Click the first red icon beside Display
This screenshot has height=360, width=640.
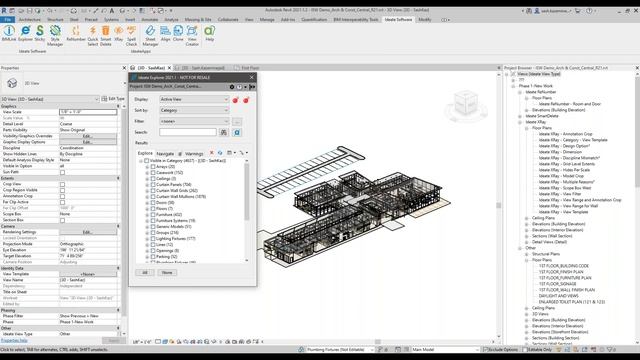click(236, 100)
